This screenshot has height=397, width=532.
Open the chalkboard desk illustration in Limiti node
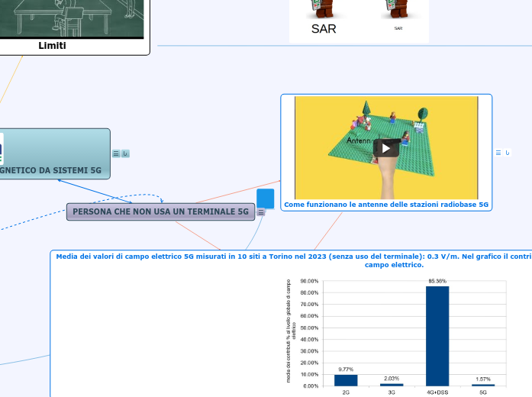point(72,18)
